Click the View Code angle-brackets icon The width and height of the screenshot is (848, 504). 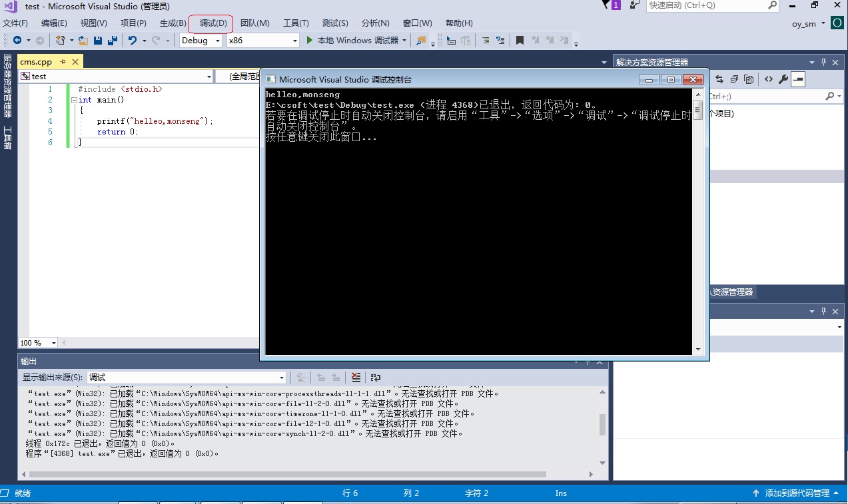coord(768,79)
